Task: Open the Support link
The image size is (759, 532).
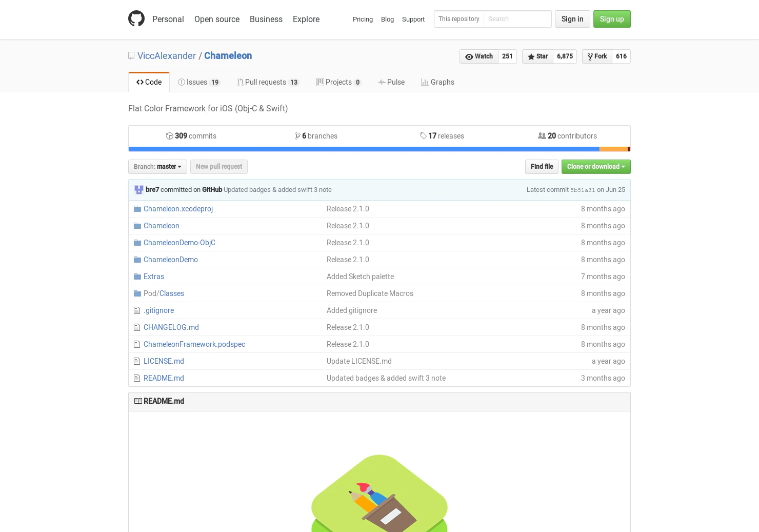Action: [413, 19]
